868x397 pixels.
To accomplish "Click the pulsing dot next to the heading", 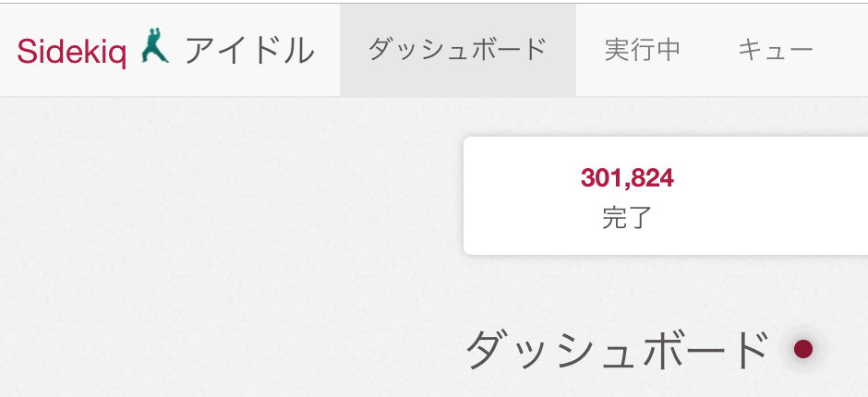I will (x=802, y=349).
